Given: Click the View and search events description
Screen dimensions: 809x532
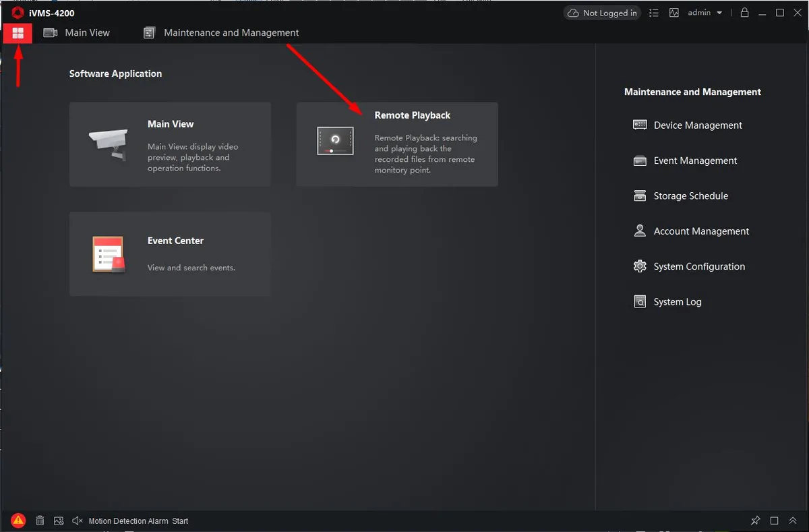Looking at the screenshot, I should click(x=191, y=268).
